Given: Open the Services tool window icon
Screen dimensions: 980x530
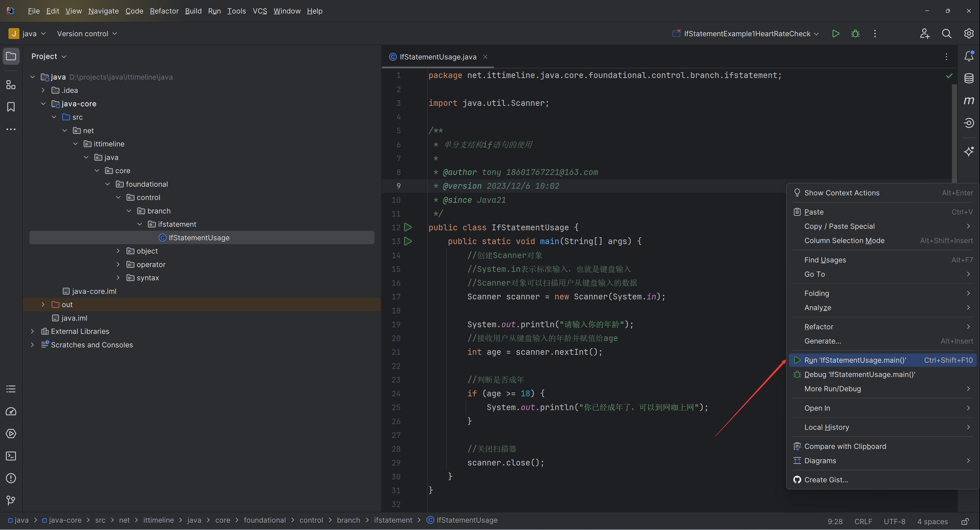Looking at the screenshot, I should point(11,433).
